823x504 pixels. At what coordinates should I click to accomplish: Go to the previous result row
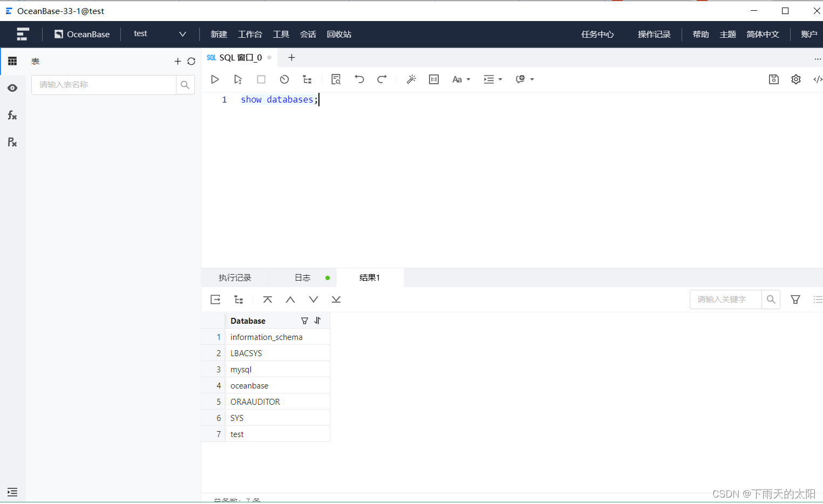pyautogui.click(x=290, y=299)
